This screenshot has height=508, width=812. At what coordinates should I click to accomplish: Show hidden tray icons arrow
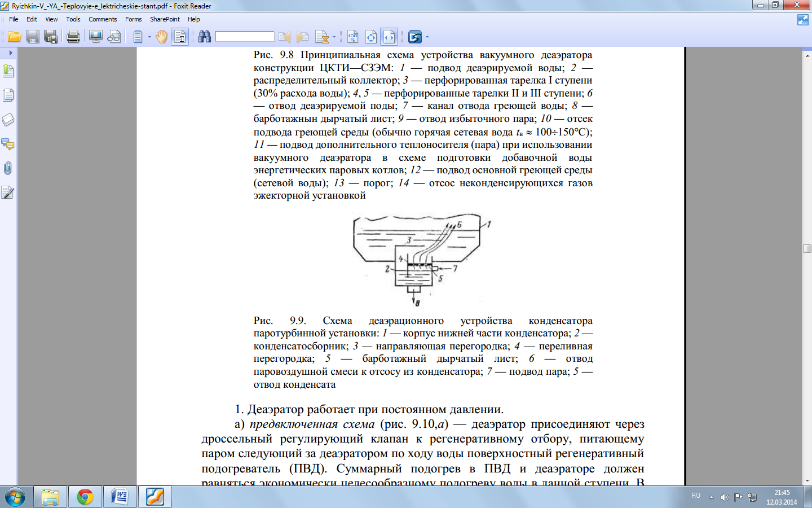pos(711,497)
